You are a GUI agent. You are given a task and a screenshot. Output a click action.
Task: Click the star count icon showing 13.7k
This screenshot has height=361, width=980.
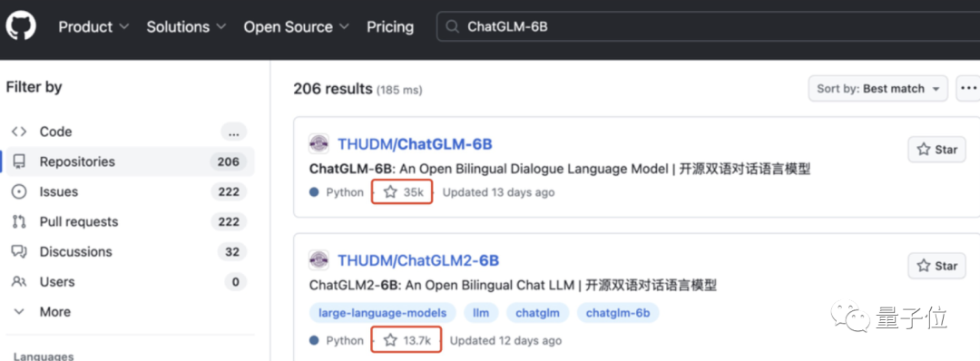[390, 340]
